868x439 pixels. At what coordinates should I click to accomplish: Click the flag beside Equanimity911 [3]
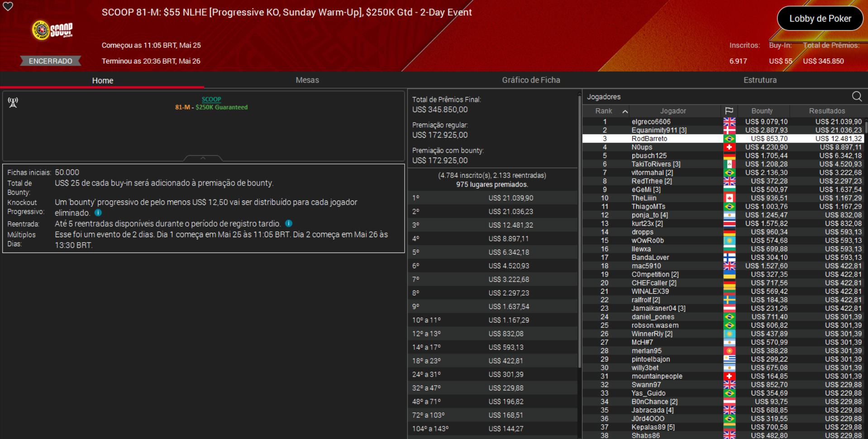(x=729, y=130)
